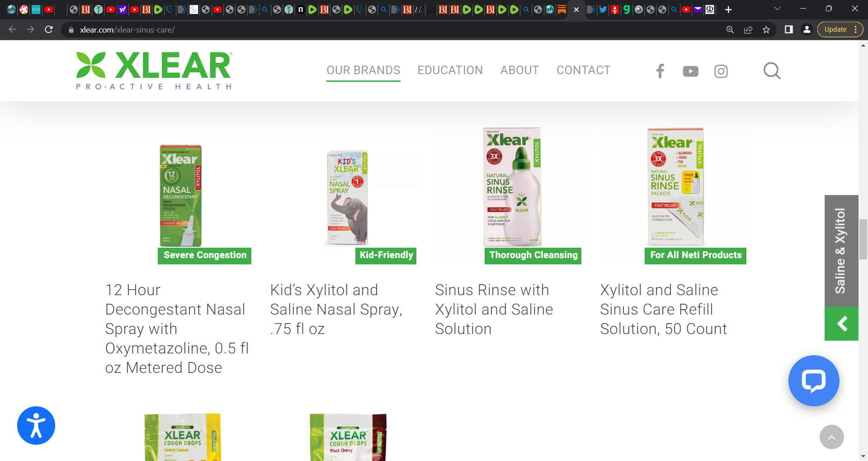This screenshot has height=461, width=868.
Task: Open Xlear's YouTube channel icon
Action: [690, 71]
